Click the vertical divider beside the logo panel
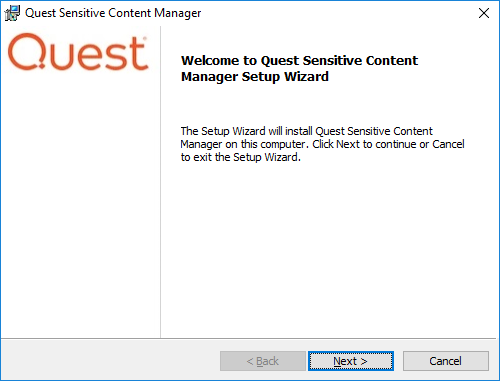500x381 pixels. pyautogui.click(x=160, y=182)
